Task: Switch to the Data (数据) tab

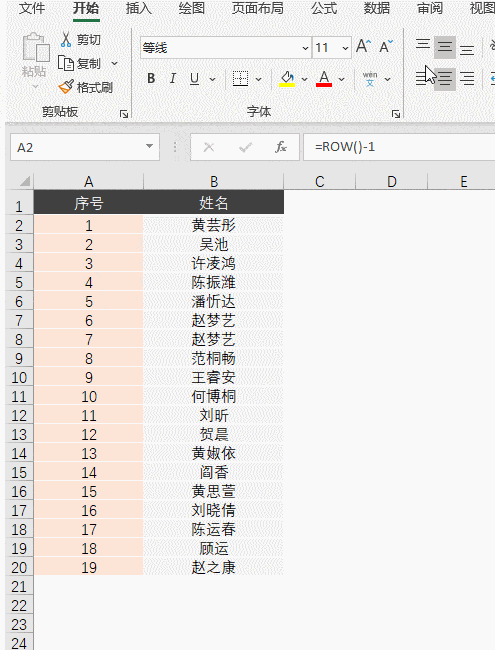Action: tap(376, 8)
